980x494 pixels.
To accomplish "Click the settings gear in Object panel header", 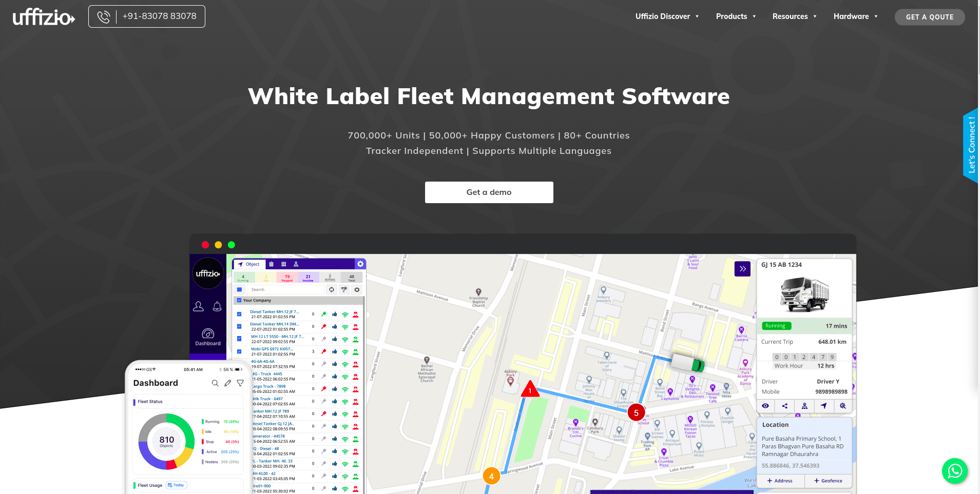I will [360, 264].
